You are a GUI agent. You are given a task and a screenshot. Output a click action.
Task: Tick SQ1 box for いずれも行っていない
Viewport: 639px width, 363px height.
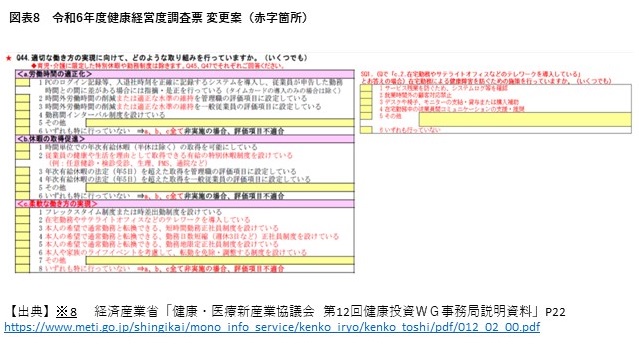point(366,130)
